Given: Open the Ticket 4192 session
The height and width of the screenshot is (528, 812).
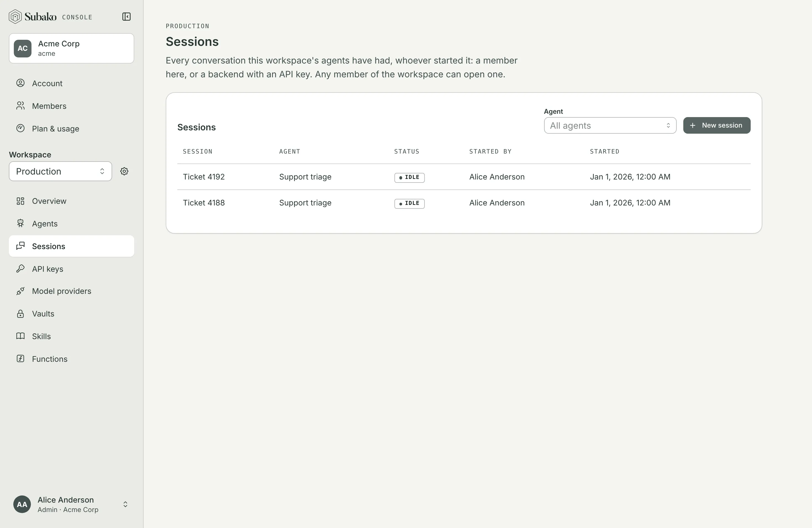Looking at the screenshot, I should coord(464,177).
